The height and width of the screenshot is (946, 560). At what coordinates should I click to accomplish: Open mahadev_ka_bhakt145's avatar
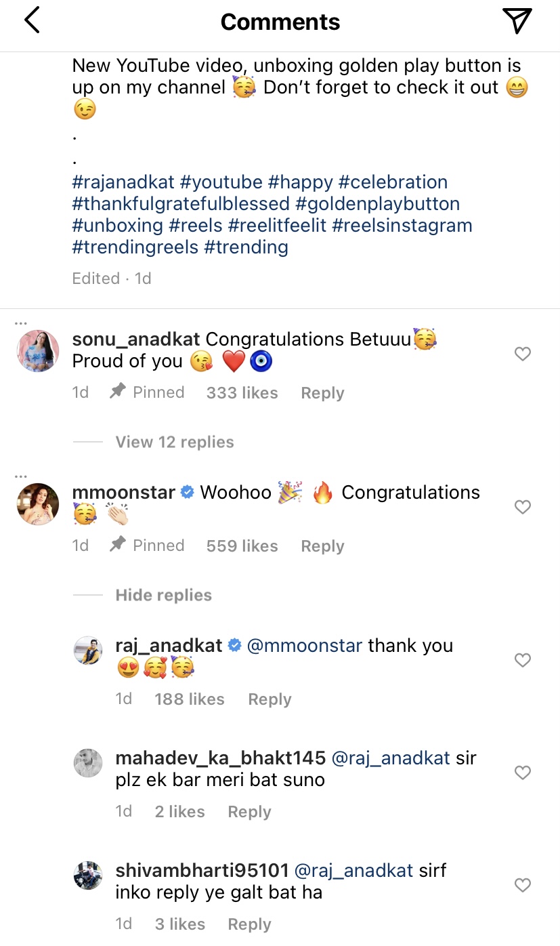pyautogui.click(x=88, y=763)
